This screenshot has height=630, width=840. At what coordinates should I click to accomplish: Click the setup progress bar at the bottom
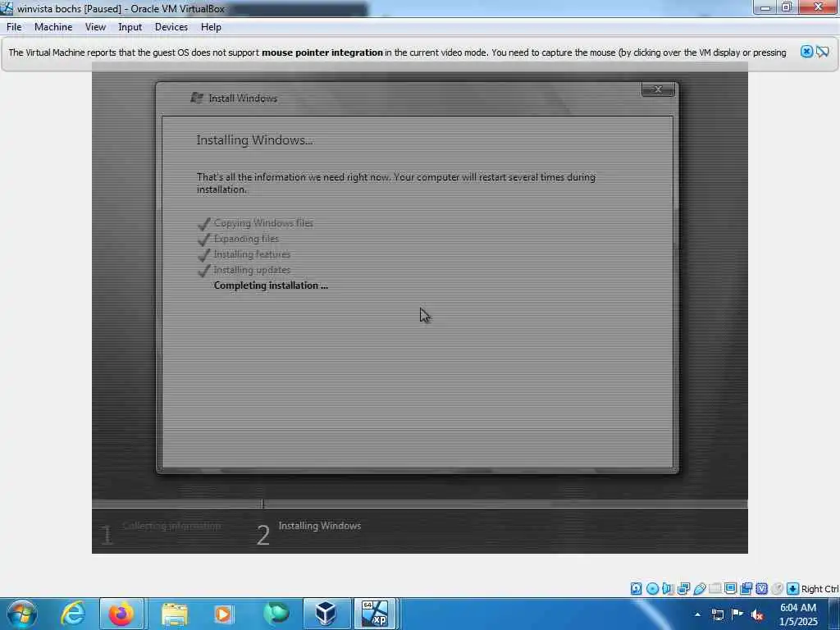(419, 504)
